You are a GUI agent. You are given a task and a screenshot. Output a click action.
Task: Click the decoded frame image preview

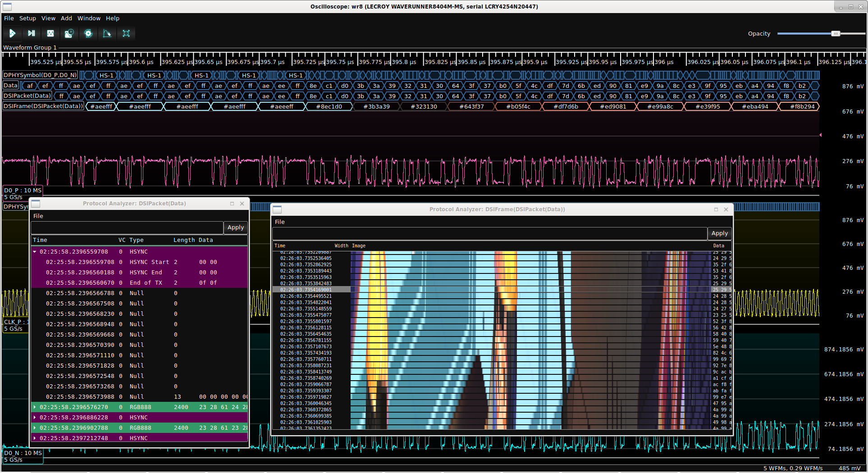[x=530, y=340]
